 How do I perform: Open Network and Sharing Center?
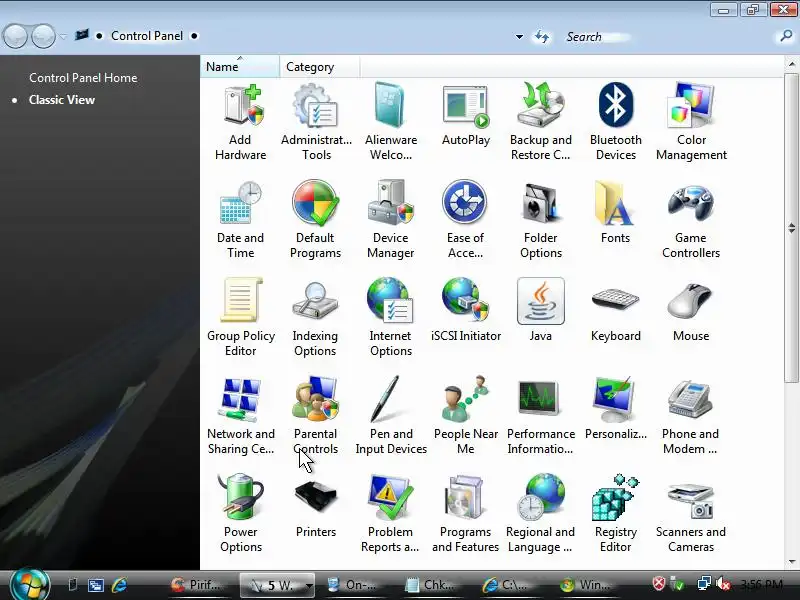click(240, 416)
